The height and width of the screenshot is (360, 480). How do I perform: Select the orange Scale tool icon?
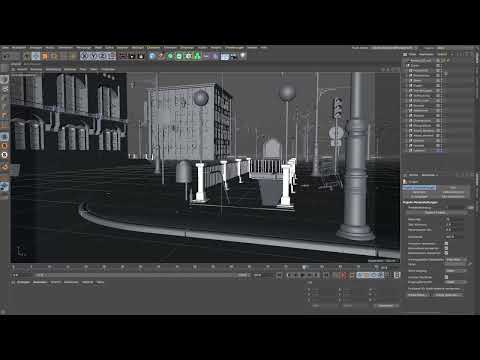coord(44,56)
